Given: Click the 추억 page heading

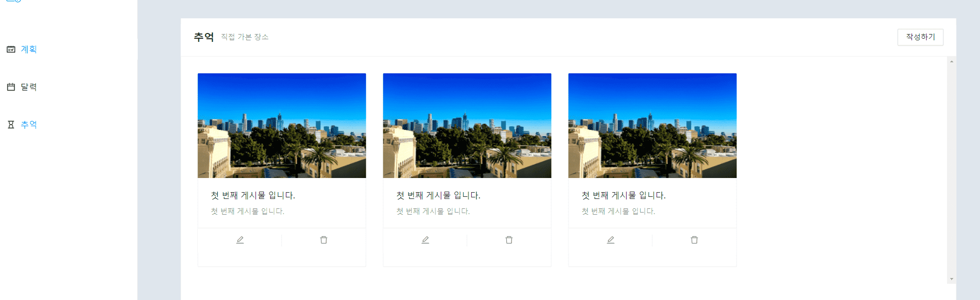Looking at the screenshot, I should pyautogui.click(x=204, y=37).
